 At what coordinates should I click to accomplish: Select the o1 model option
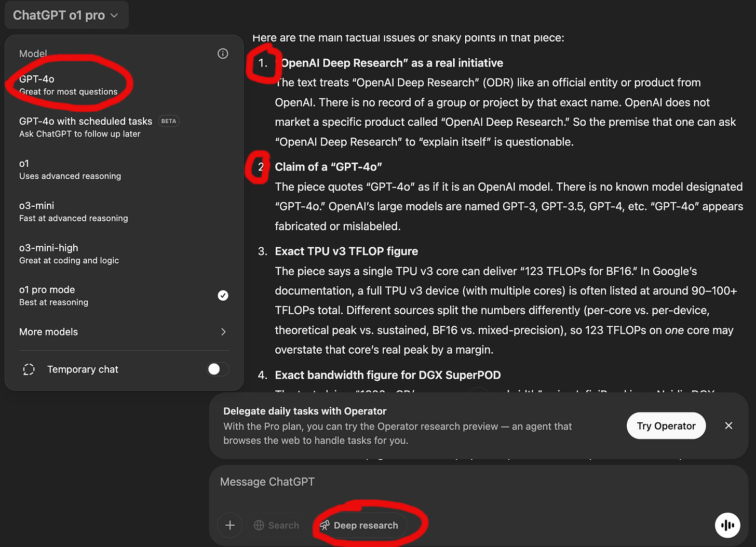pos(124,169)
